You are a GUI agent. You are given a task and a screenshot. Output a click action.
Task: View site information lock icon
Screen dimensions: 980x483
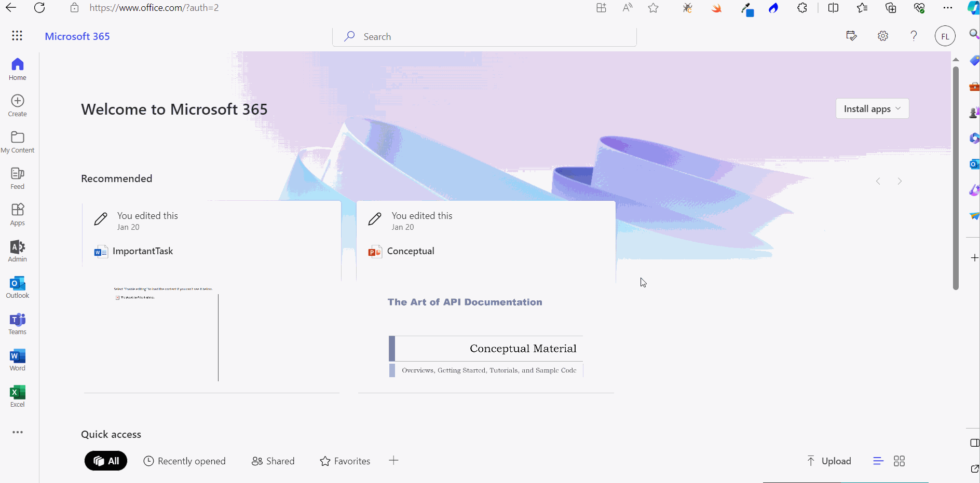click(75, 8)
